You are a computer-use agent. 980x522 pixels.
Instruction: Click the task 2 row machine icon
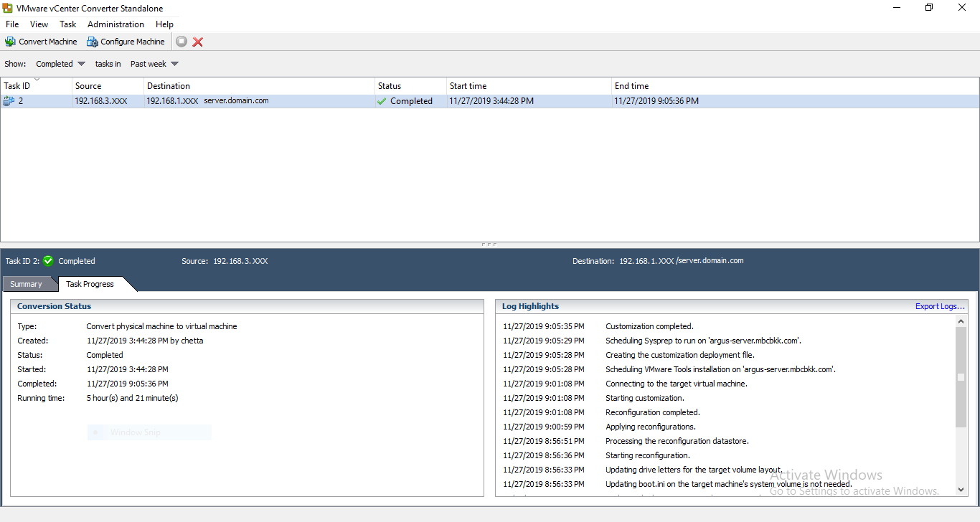9,101
